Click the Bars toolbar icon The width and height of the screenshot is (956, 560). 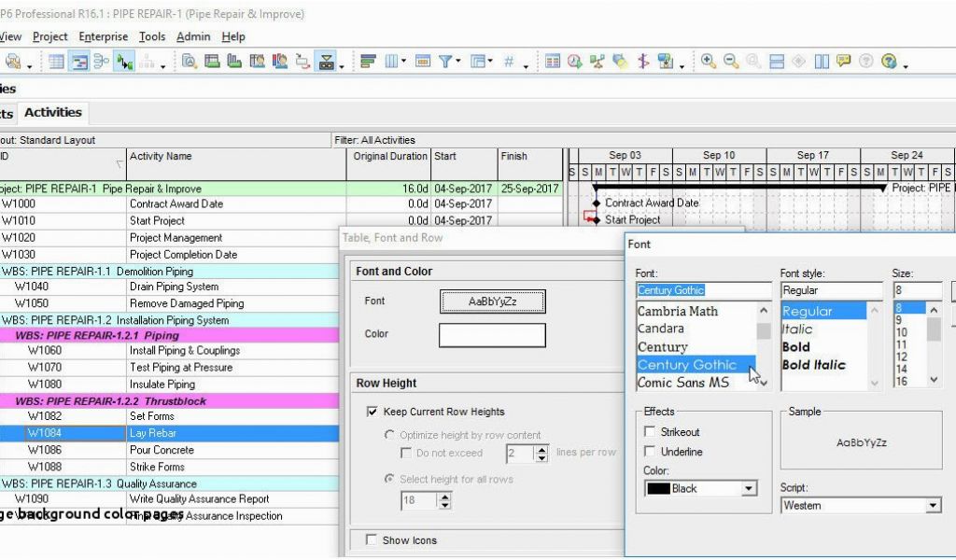click(368, 62)
